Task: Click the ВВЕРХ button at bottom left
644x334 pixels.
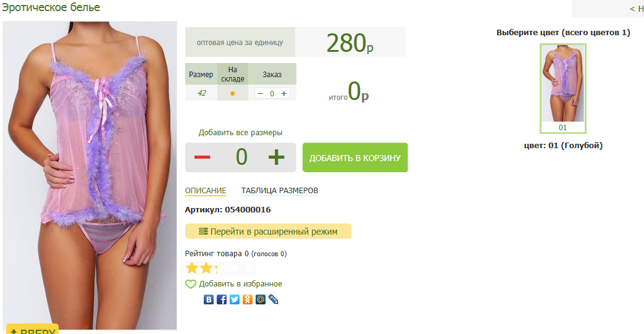Action: (33, 329)
